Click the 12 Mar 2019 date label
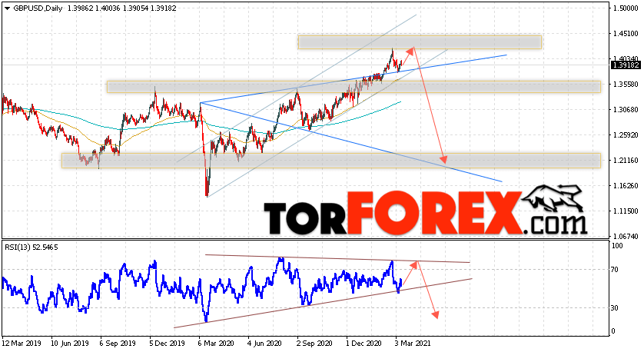 [20, 344]
